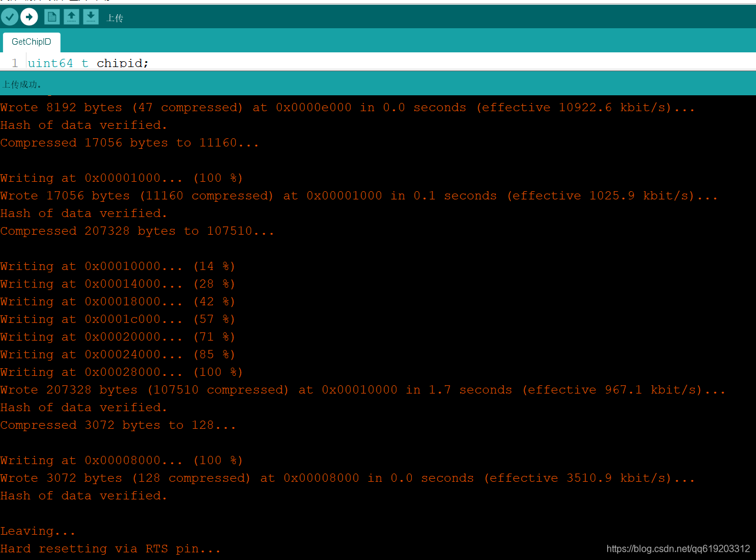The height and width of the screenshot is (560, 756).
Task: Click the 'Wrote 17056 bytes' console line
Action: [359, 196]
